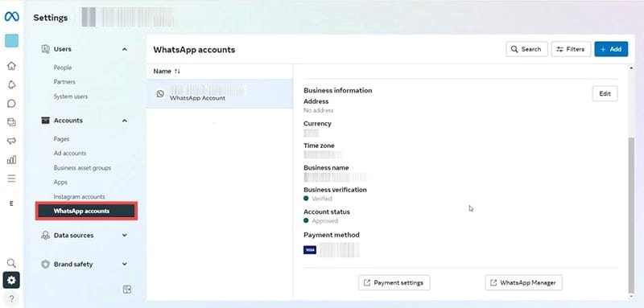Edit Business information
Image resolution: width=644 pixels, height=308 pixels.
pos(605,93)
